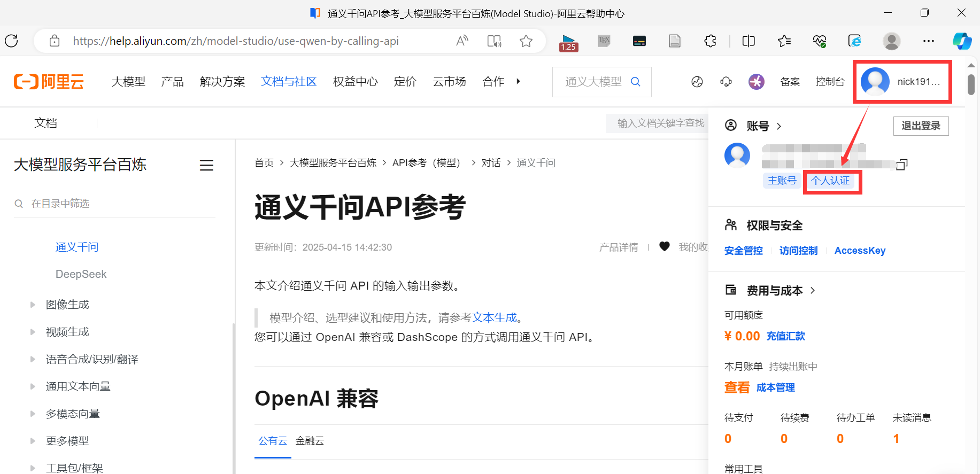Image resolution: width=980 pixels, height=474 pixels.
Task: Open the 产品 nav menu
Action: point(172,81)
